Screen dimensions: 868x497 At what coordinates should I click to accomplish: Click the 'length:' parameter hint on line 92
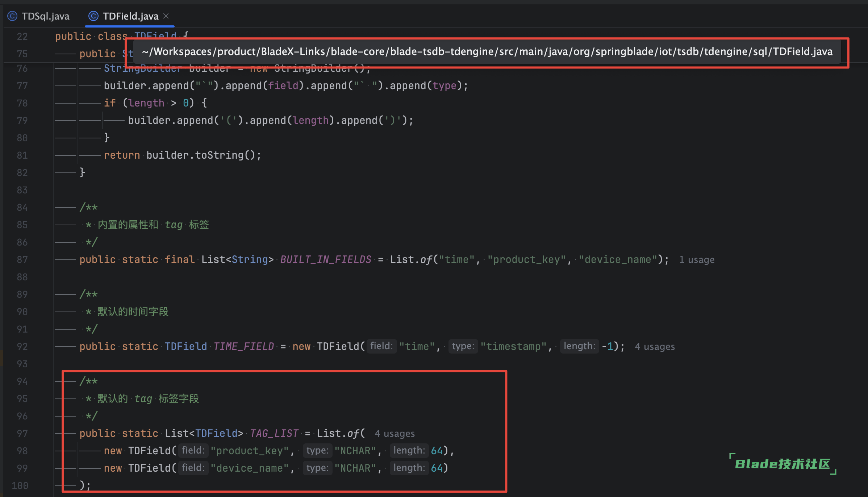579,346
